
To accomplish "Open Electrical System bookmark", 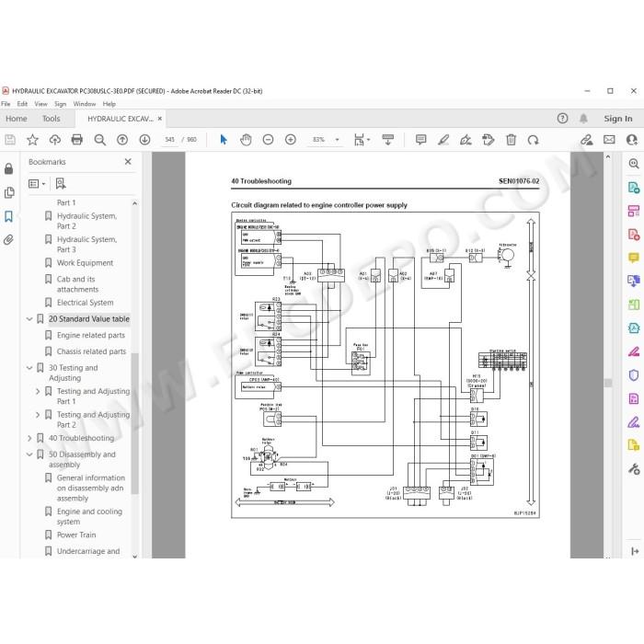I will [x=85, y=303].
